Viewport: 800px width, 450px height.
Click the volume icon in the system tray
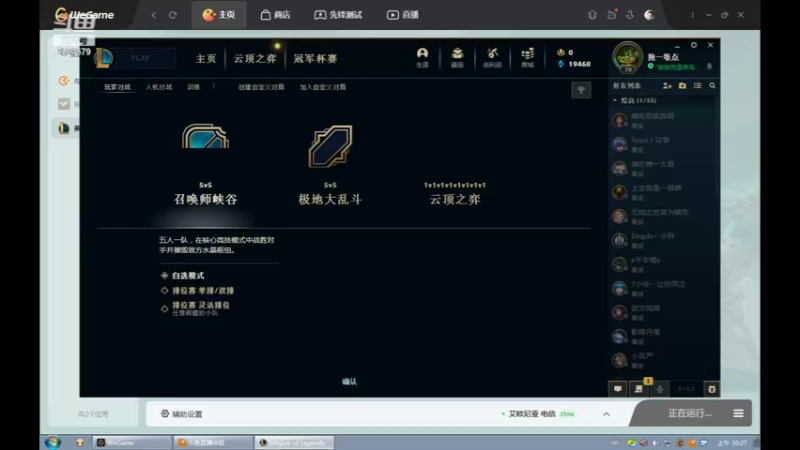[655, 443]
